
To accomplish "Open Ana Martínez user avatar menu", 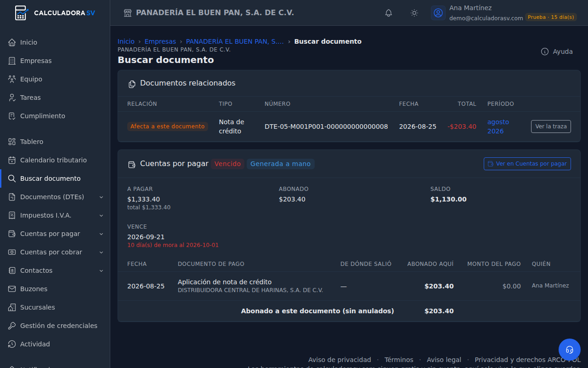I will (x=438, y=13).
